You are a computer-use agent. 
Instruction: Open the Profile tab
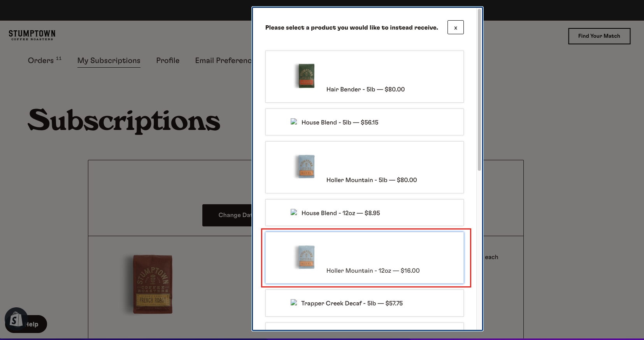point(168,61)
